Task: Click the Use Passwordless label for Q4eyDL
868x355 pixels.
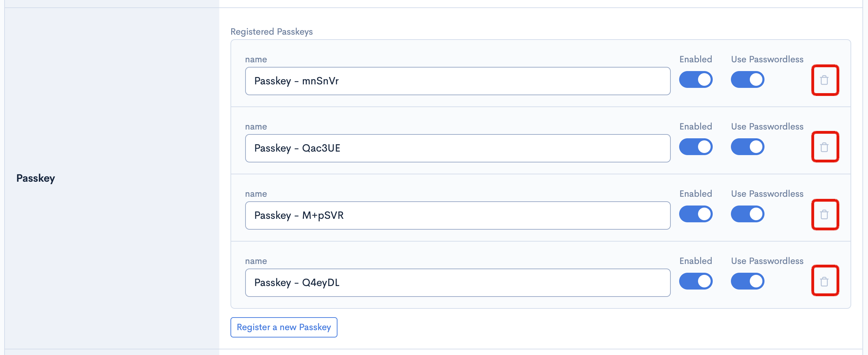Action: pos(767,261)
